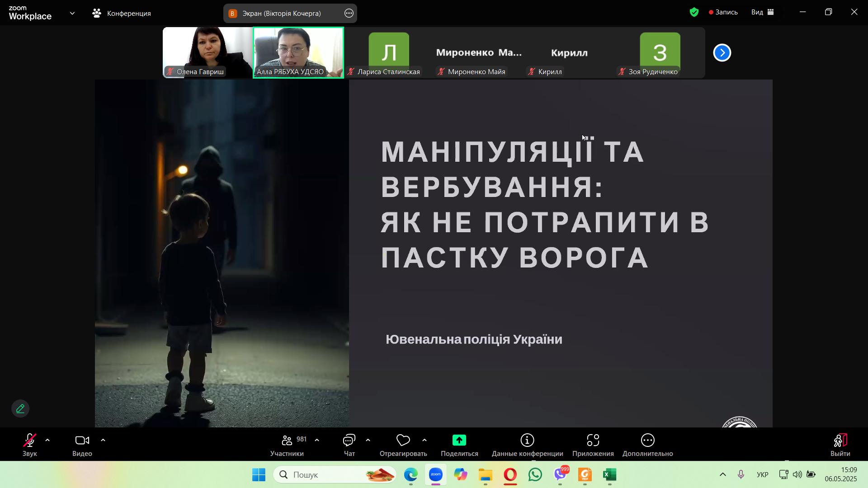Unmute the microphone (Звук)
This screenshot has height=488, width=868.
30,441
